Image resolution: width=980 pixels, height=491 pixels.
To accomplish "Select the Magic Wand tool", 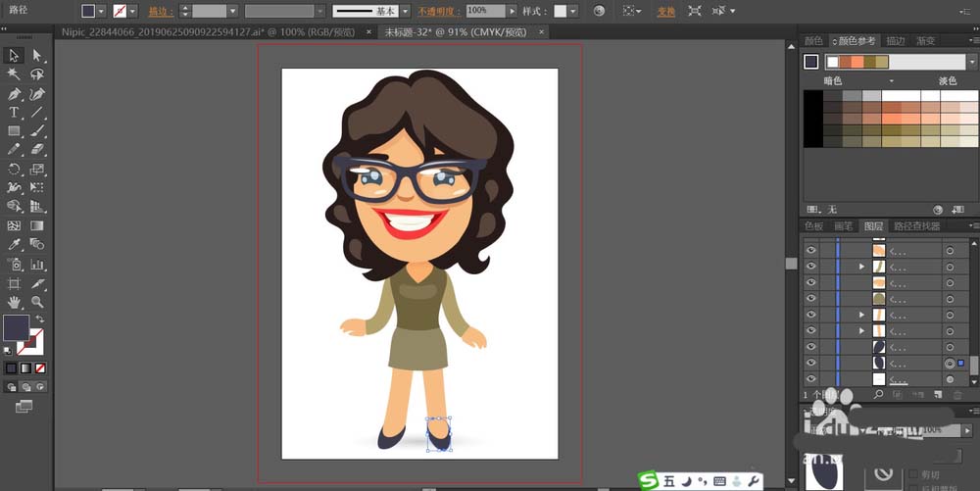I will click(x=14, y=74).
